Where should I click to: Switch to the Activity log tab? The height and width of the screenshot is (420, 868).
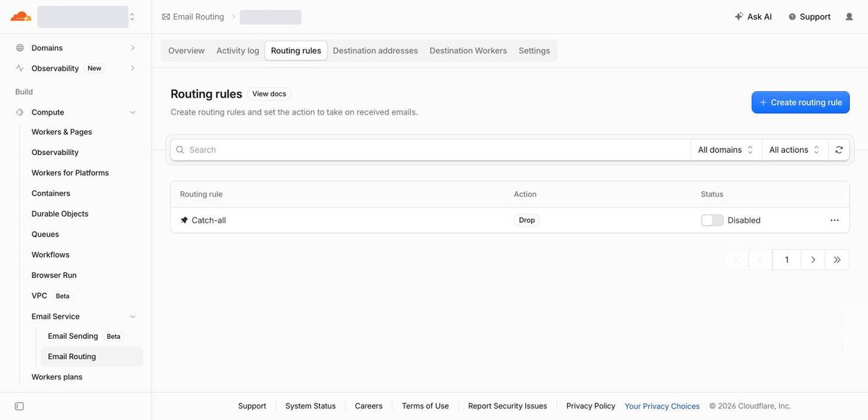pos(238,51)
